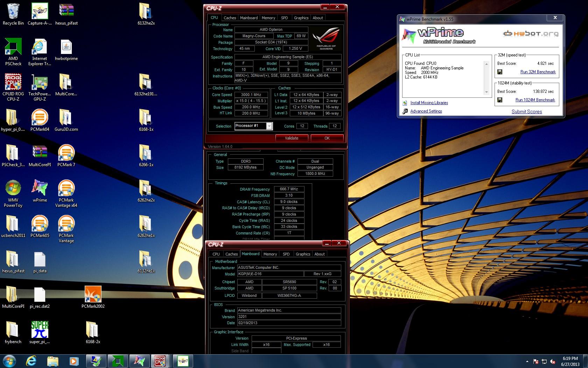
Task: Open the pi_data text file
Action: pos(40,262)
